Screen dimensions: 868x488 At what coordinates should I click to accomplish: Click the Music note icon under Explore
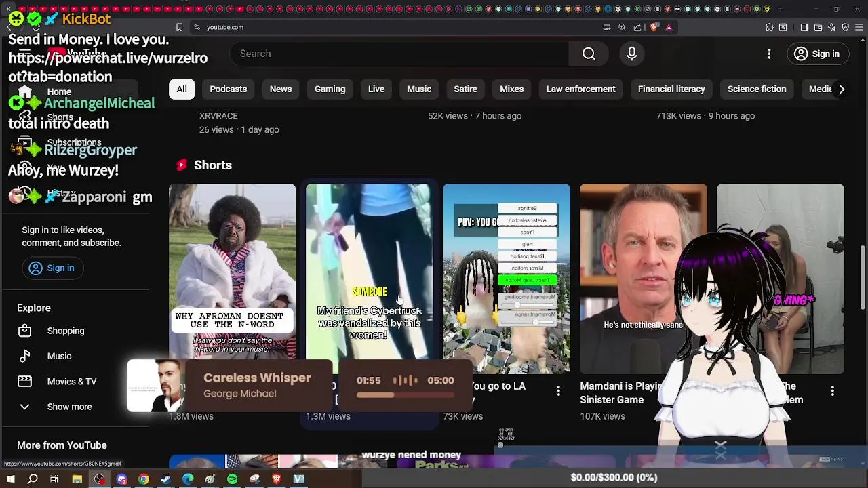point(25,356)
